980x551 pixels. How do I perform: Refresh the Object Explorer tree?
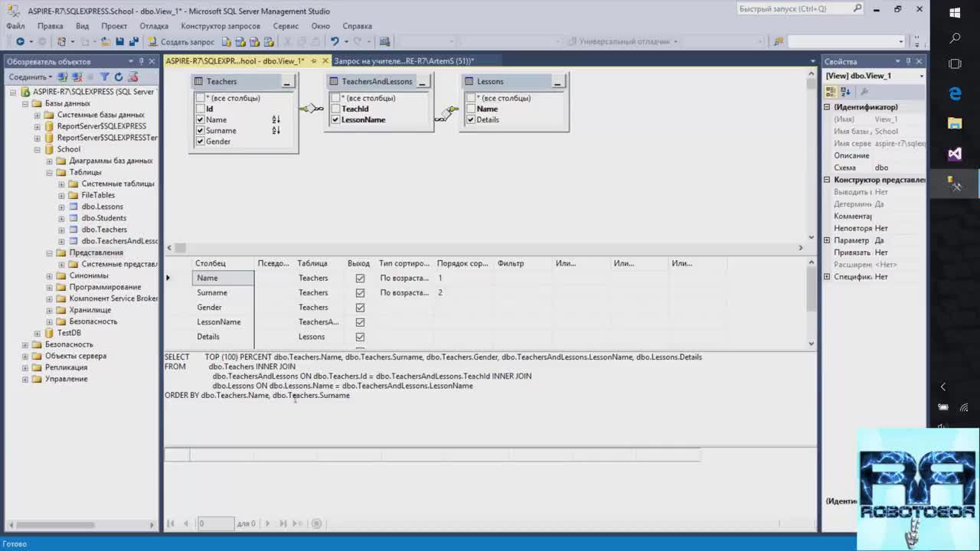[119, 77]
